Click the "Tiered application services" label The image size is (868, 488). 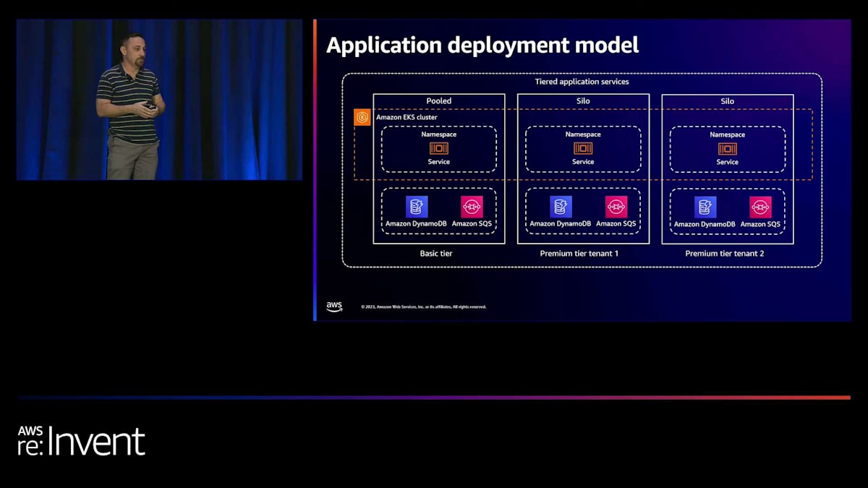pyautogui.click(x=582, y=82)
